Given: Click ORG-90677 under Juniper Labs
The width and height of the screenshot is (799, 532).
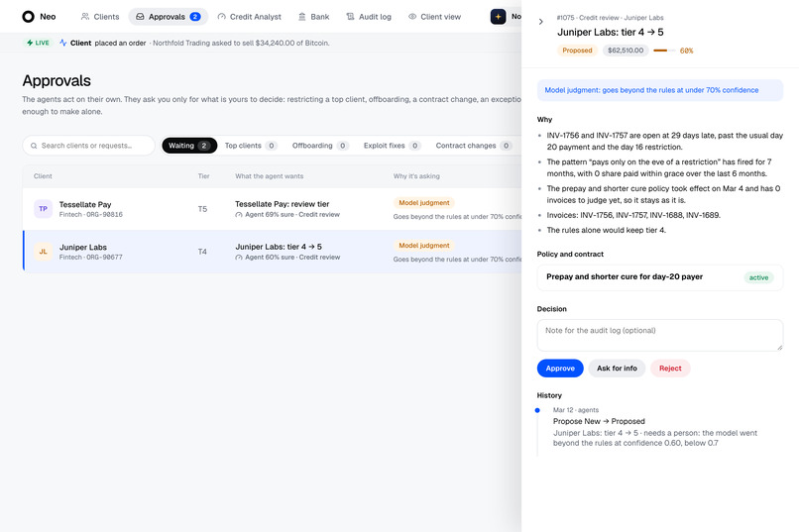Looking at the screenshot, I should point(104,258).
